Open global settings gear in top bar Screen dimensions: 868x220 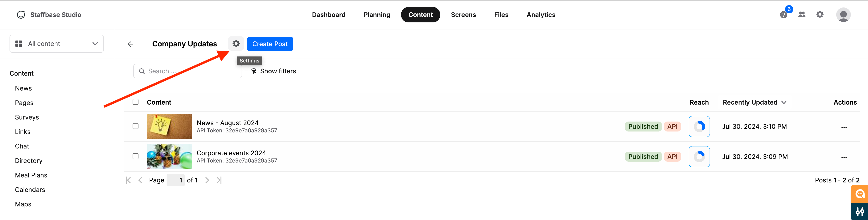[820, 14]
